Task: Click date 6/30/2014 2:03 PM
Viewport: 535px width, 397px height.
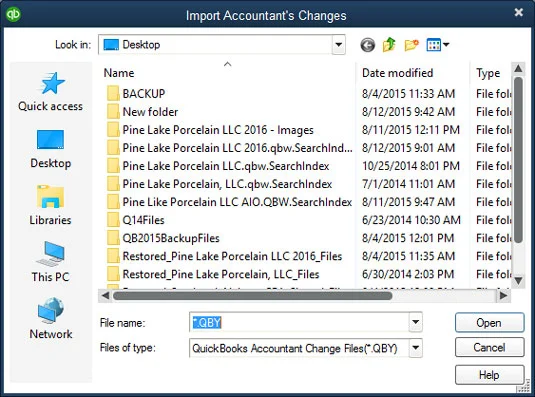Action: tap(408, 275)
